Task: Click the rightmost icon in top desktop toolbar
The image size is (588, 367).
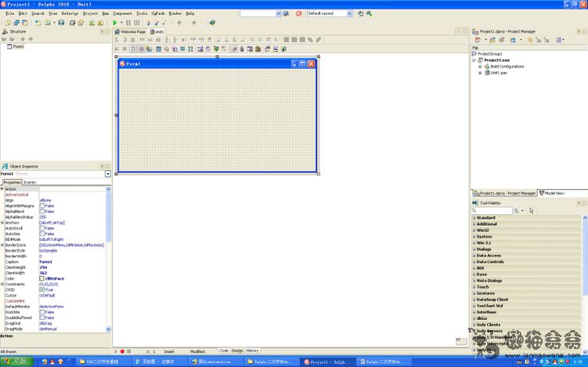Action: [x=369, y=13]
